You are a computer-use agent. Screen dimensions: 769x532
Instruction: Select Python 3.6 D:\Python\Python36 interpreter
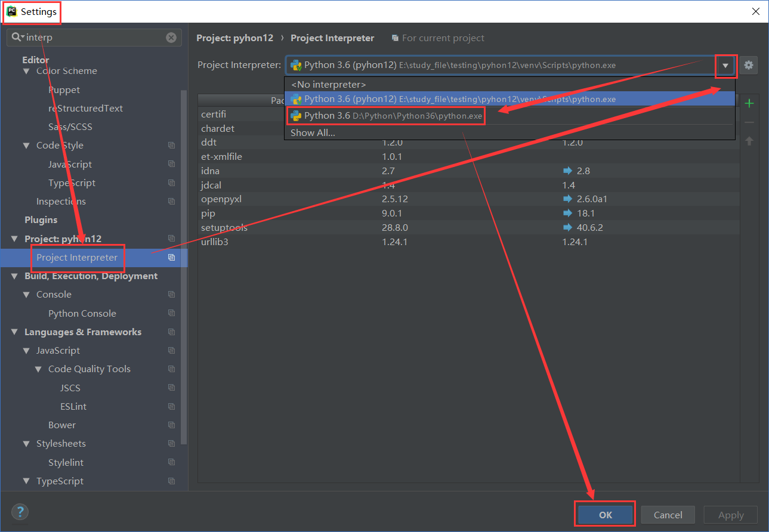click(x=386, y=116)
